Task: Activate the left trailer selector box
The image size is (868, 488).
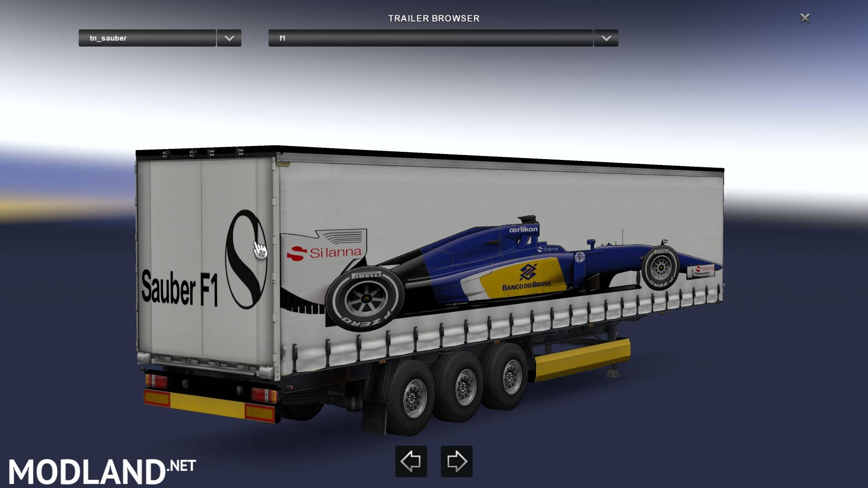Action: point(146,38)
